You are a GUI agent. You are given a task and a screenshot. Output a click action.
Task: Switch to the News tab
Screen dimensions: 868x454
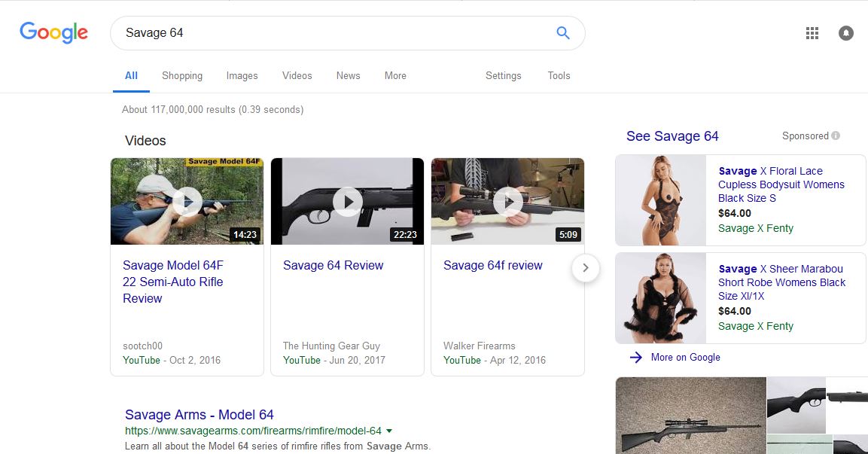pyautogui.click(x=349, y=76)
